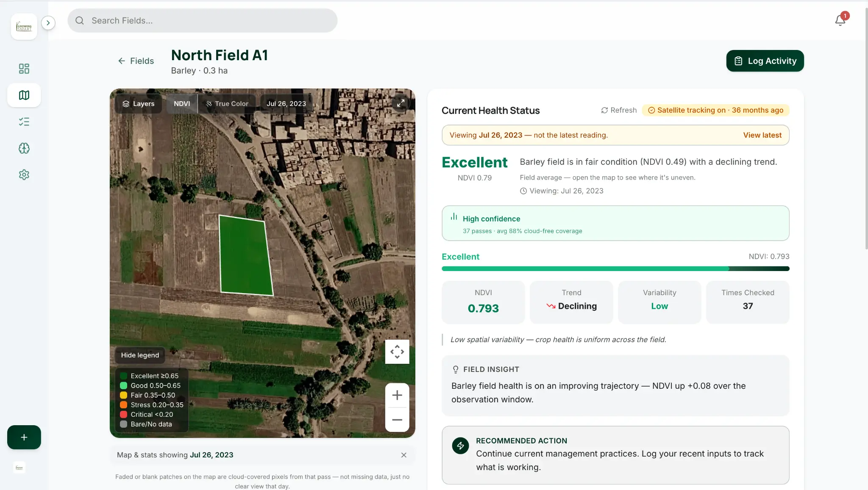Open the map Layers menu
This screenshot has height=490, width=868.
[x=139, y=104]
